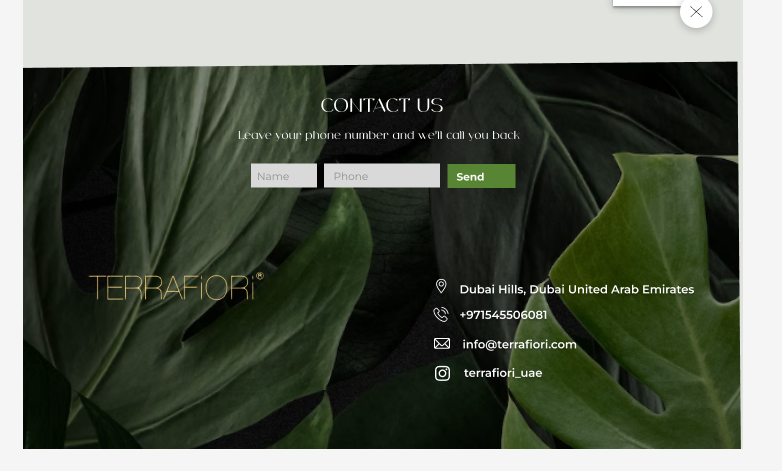This screenshot has width=782, height=471.
Task: Click the 'Leave your phone number' subtitle
Action: coord(379,135)
